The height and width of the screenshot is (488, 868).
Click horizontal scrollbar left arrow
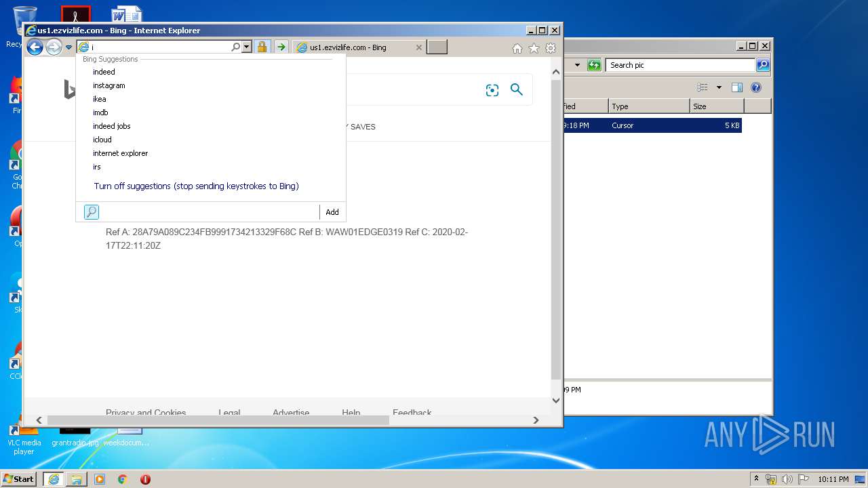[39, 420]
